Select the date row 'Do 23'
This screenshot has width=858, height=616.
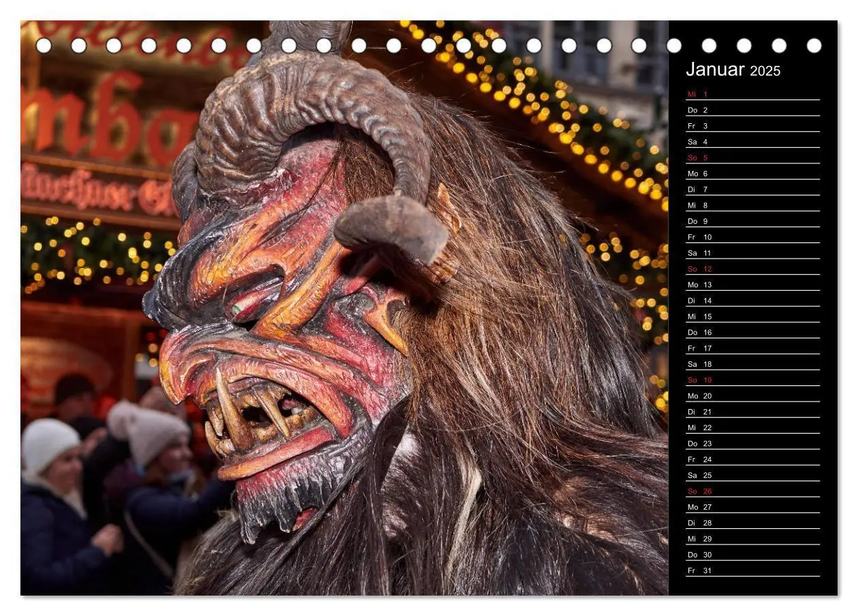tap(752, 443)
